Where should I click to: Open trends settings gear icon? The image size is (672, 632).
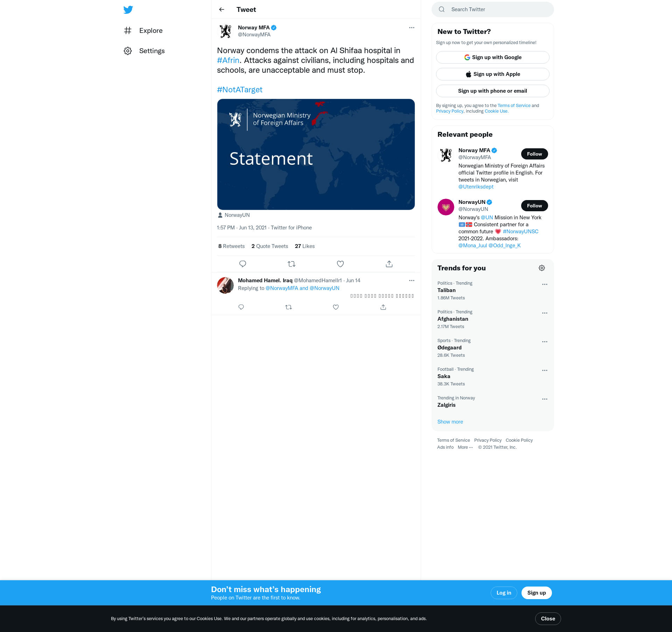click(x=542, y=268)
